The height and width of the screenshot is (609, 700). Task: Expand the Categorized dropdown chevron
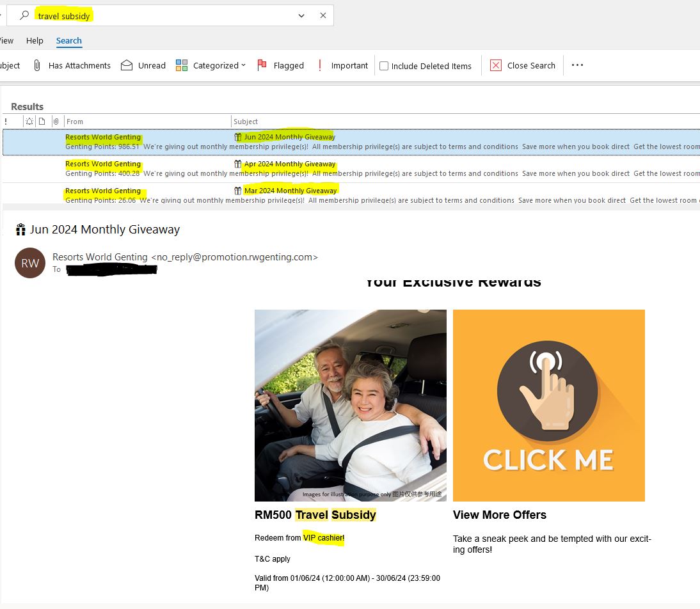coord(243,65)
